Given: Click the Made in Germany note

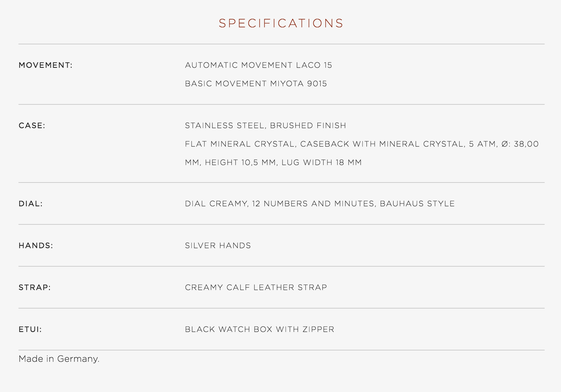Looking at the screenshot, I should click(x=59, y=359).
